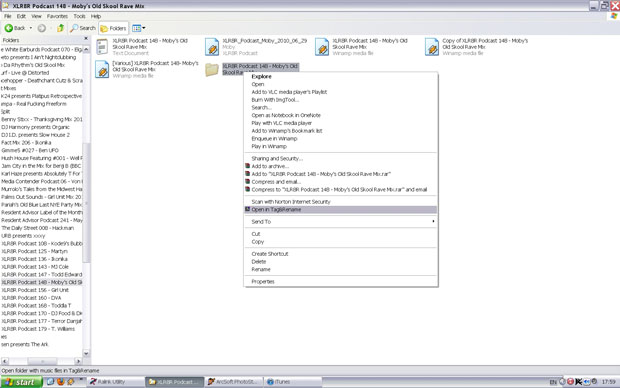The image size is (620, 388).
Task: Open the Edit menu
Action: coord(21,16)
